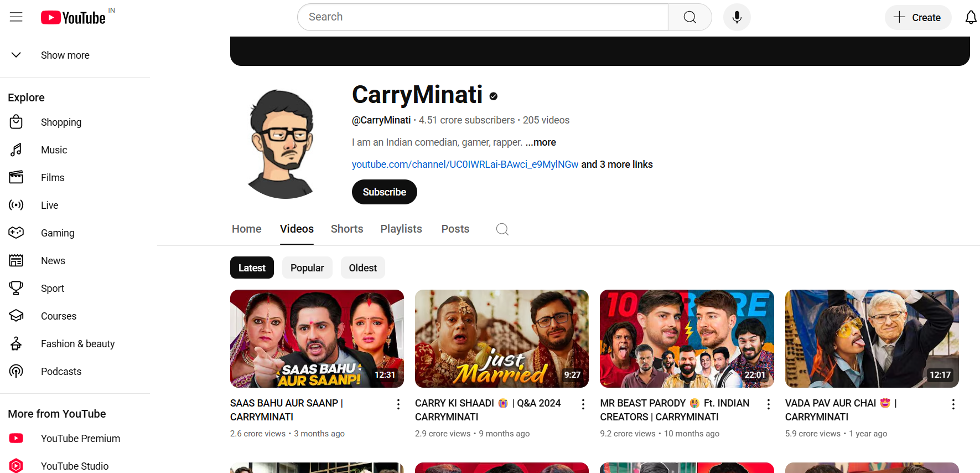980x473 pixels.
Task: Expand channel description with ...more
Action: pyautogui.click(x=541, y=142)
